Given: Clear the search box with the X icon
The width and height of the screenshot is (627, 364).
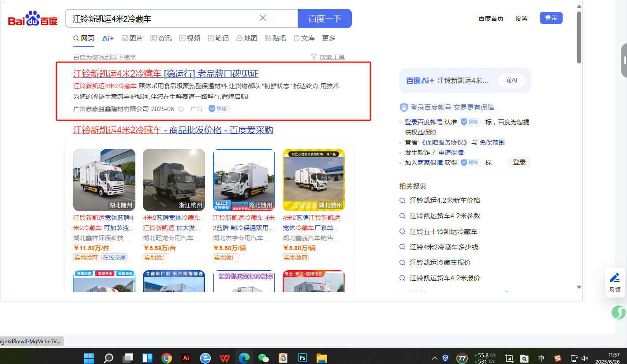Looking at the screenshot, I should tap(263, 18).
